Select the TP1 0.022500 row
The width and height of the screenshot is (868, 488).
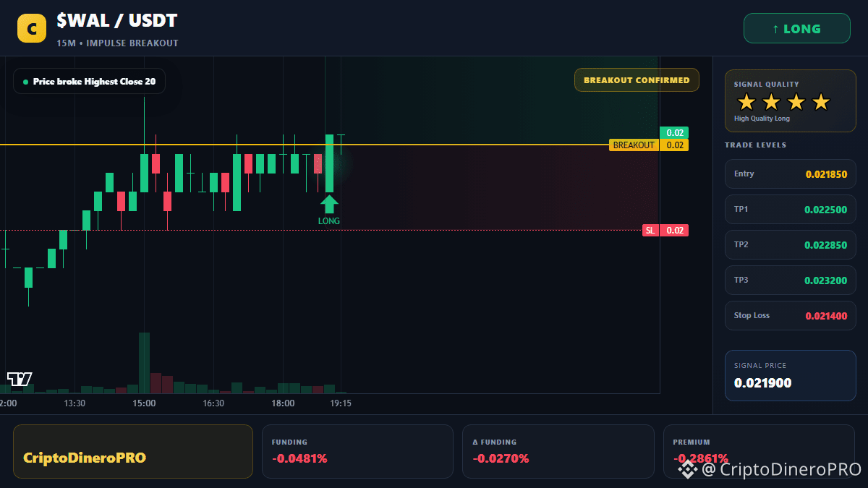[x=791, y=210]
